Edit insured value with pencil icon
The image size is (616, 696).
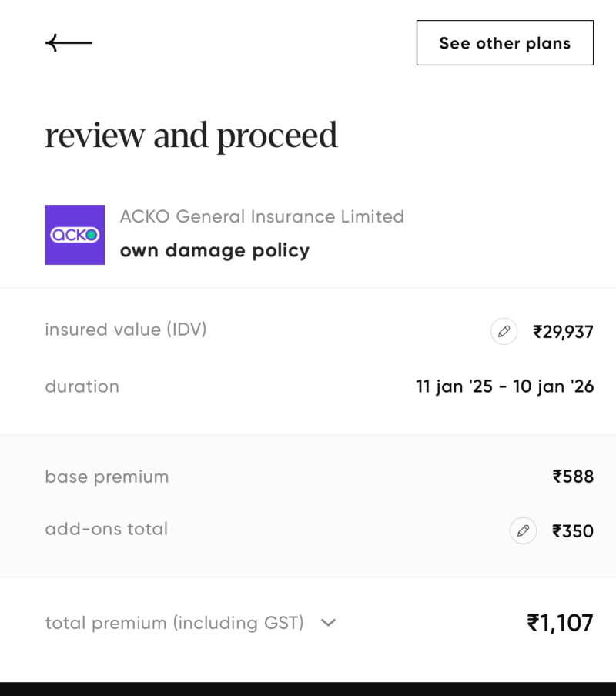[504, 331]
